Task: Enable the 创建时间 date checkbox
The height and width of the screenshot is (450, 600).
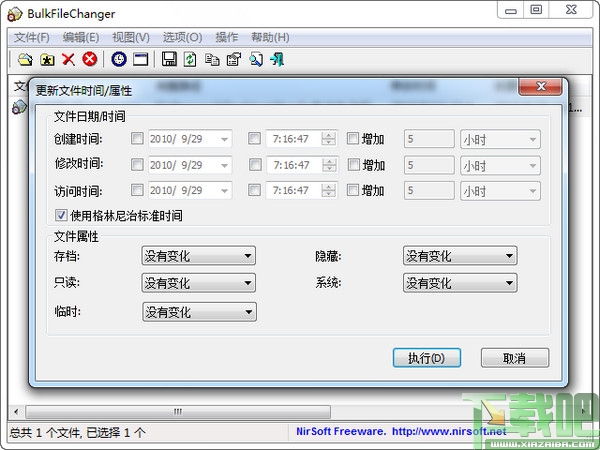Action: tap(137, 138)
